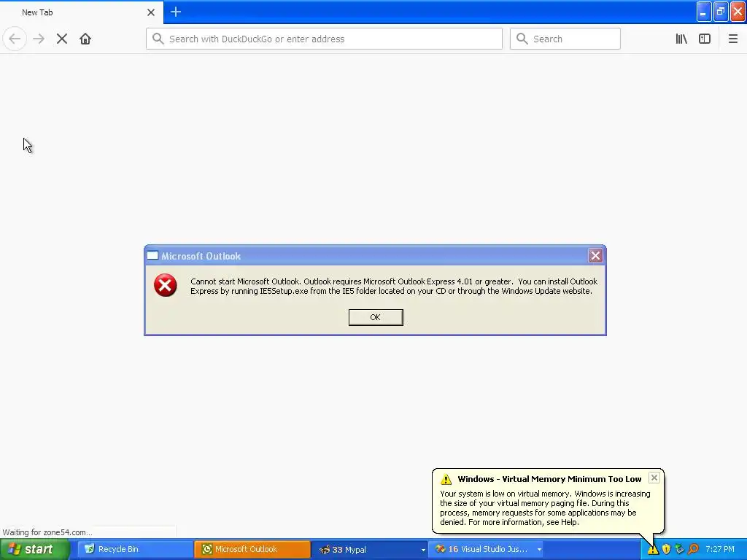Switch to Recycle Bin taskbar item
747x560 pixels.
point(134,549)
